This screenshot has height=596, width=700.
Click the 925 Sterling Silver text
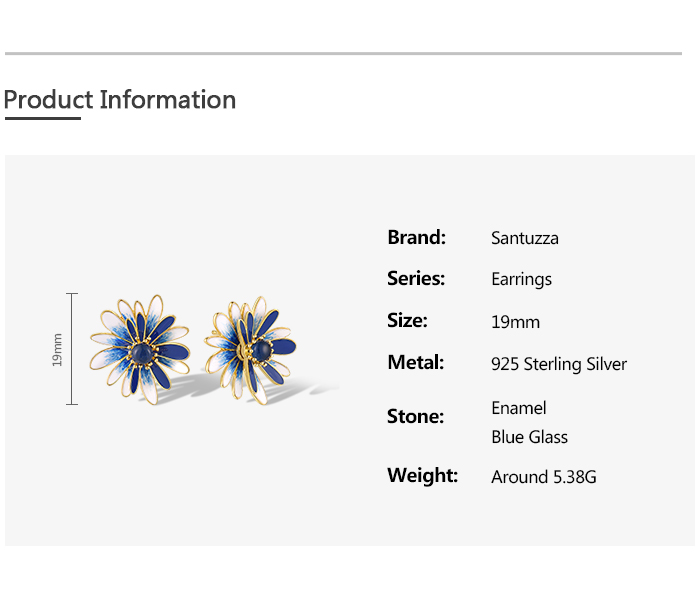click(559, 364)
